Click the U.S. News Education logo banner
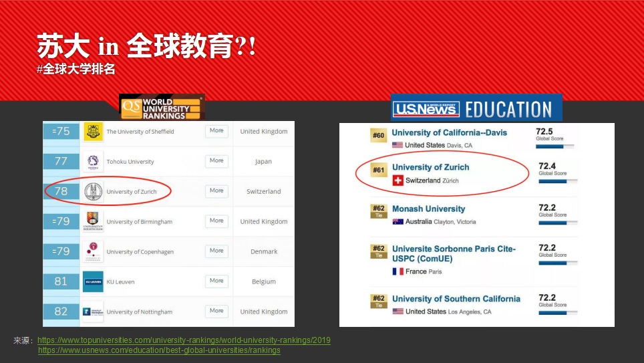 pos(476,108)
